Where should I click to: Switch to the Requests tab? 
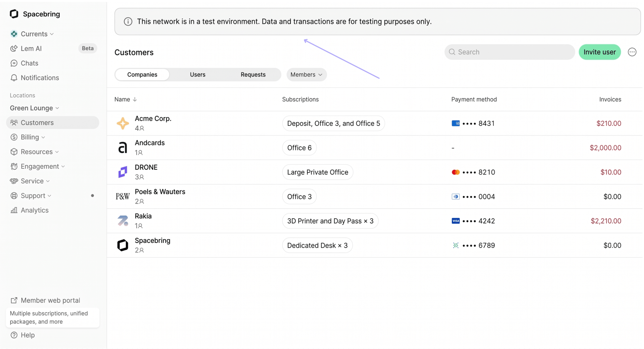coord(253,75)
